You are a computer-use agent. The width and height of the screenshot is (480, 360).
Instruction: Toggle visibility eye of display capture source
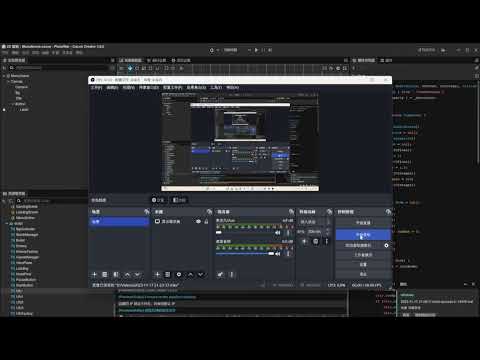(x=198, y=221)
